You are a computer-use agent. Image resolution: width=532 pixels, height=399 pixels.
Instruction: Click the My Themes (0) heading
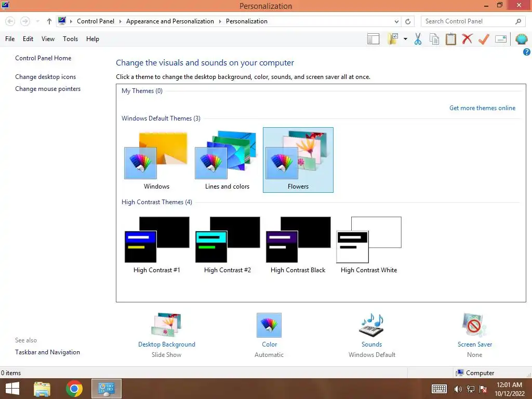point(142,91)
